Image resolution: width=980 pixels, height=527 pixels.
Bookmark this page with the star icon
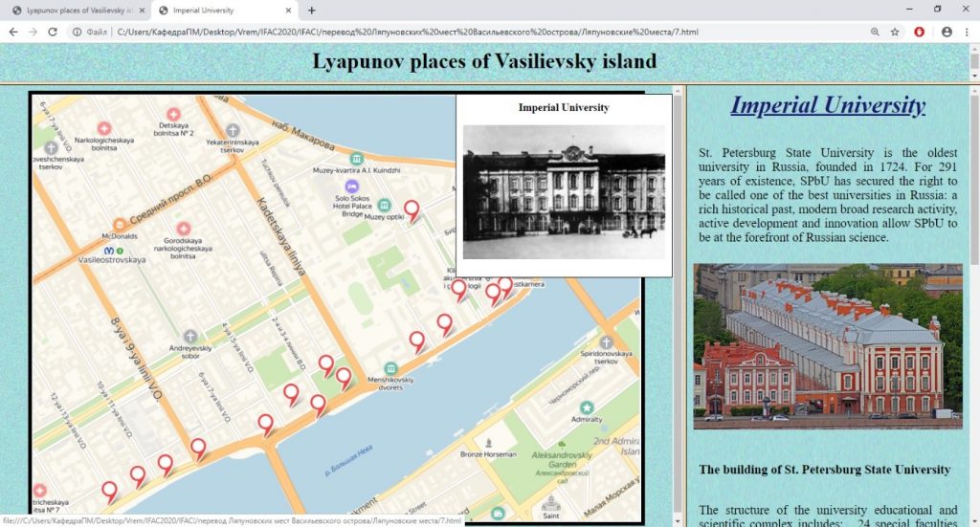pos(895,32)
